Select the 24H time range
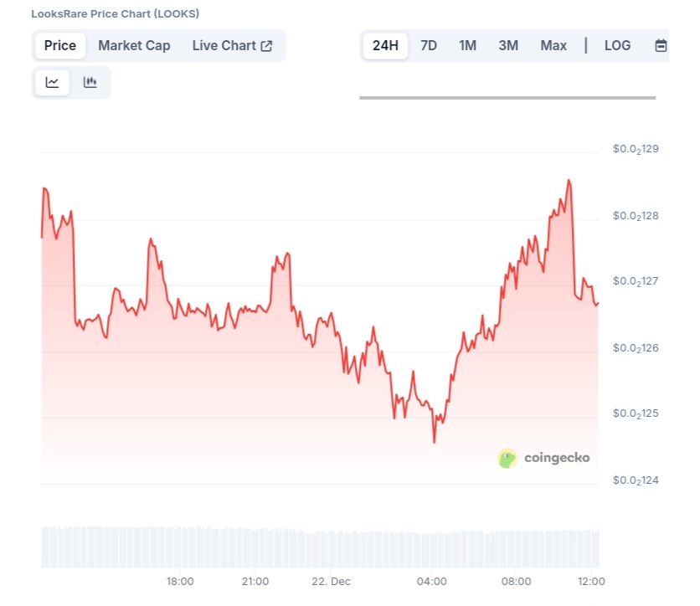The height and width of the screenshot is (606, 700). (385, 45)
